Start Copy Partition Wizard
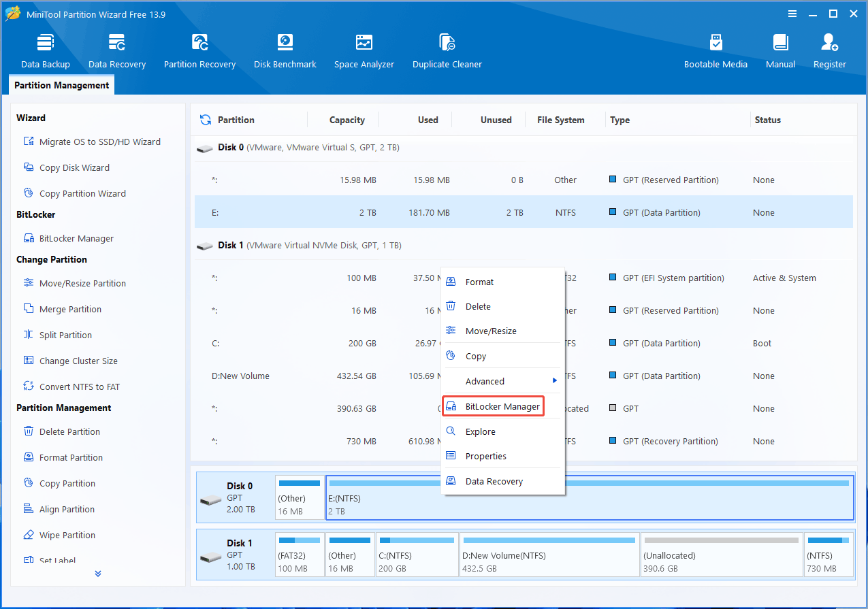868x609 pixels. click(74, 193)
